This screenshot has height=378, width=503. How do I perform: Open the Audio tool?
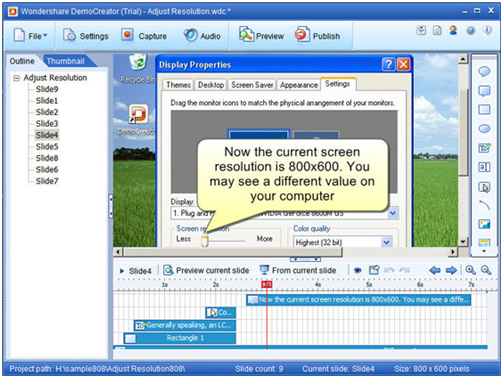[202, 36]
